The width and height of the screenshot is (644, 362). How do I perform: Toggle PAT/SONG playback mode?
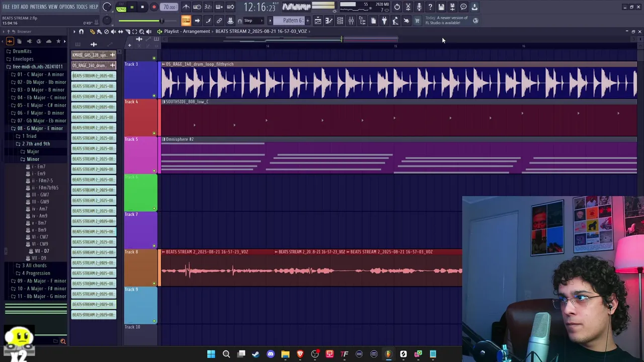(x=121, y=8)
